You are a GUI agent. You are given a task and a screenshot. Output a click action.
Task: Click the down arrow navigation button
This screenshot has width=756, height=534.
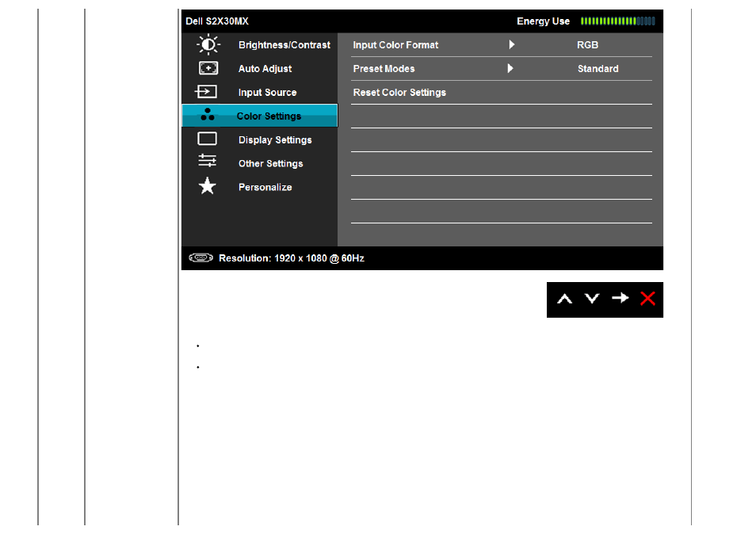coord(592,299)
